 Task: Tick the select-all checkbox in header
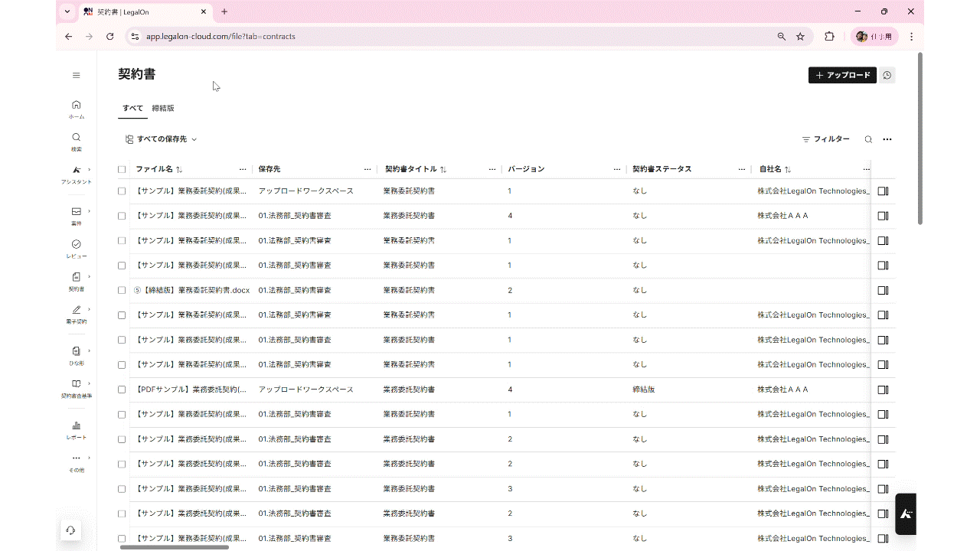coord(122,169)
